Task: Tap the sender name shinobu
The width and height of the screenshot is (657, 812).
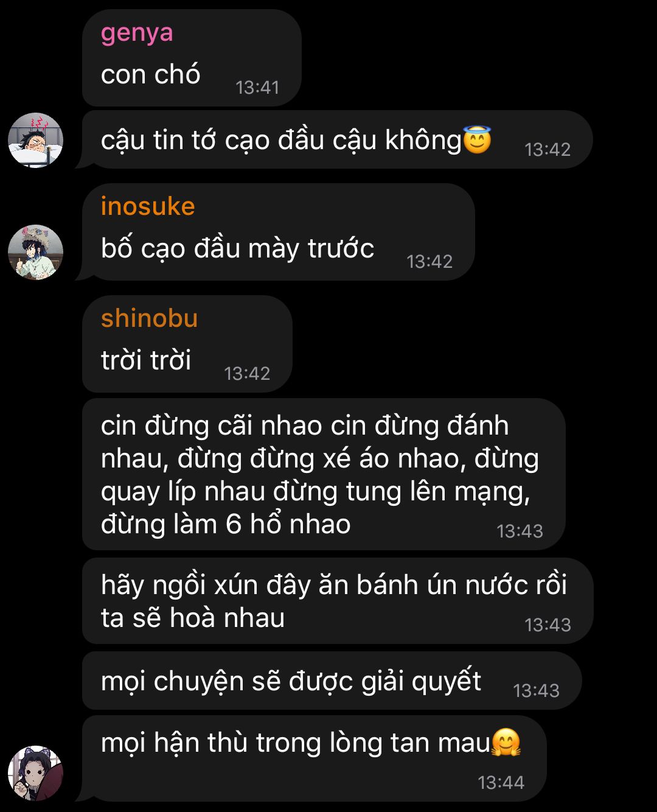Action: pos(149,318)
